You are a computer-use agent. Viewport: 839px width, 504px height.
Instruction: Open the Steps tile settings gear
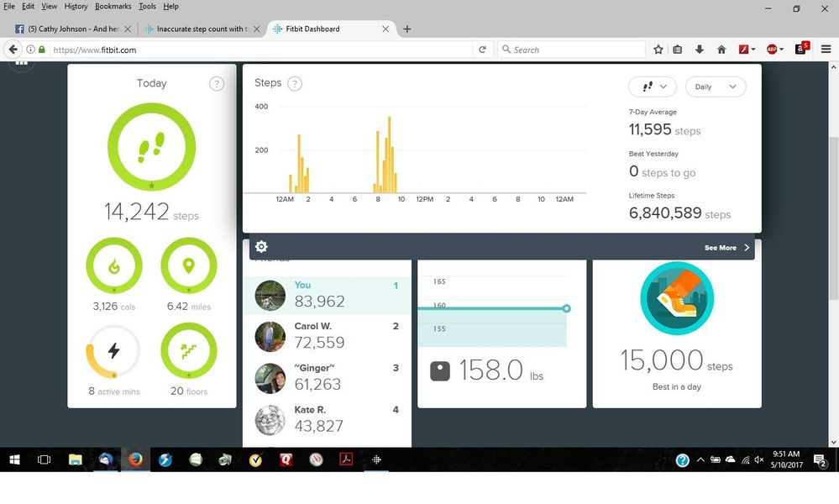click(261, 247)
